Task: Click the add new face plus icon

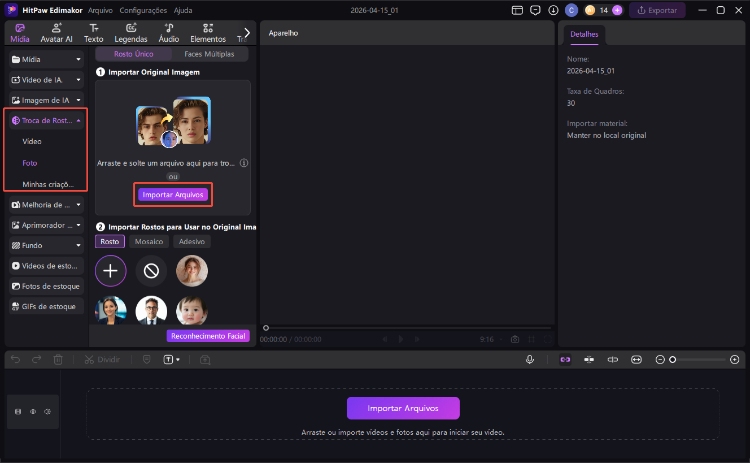Action: (x=111, y=270)
